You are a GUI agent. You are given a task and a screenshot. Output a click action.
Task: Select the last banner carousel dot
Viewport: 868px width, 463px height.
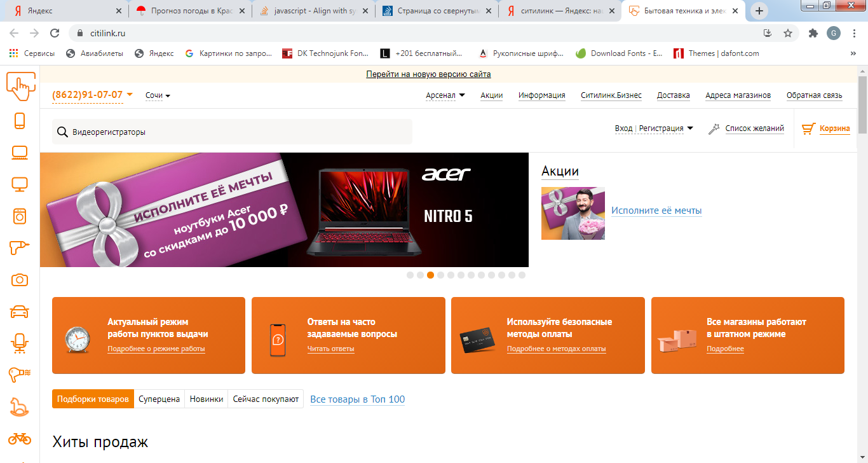click(x=522, y=275)
